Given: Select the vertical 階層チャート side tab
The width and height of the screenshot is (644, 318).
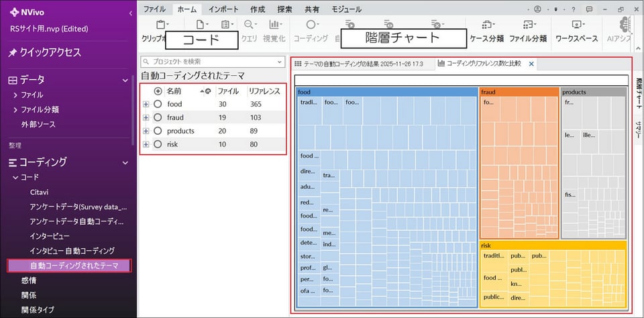Looking at the screenshot, I should pos(639,93).
